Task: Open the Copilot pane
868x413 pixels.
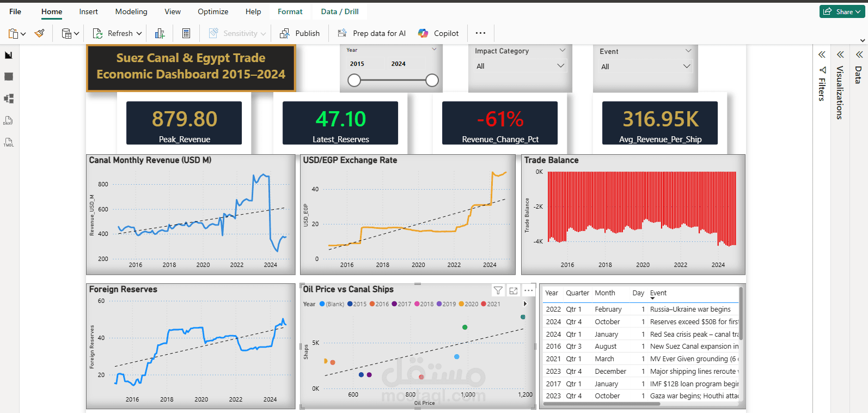Action: 438,33
